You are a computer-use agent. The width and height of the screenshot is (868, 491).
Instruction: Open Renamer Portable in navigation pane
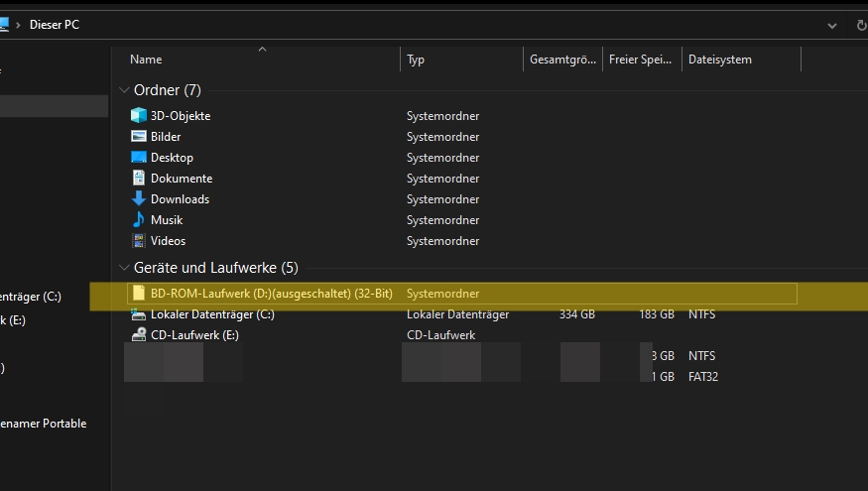[x=44, y=424]
